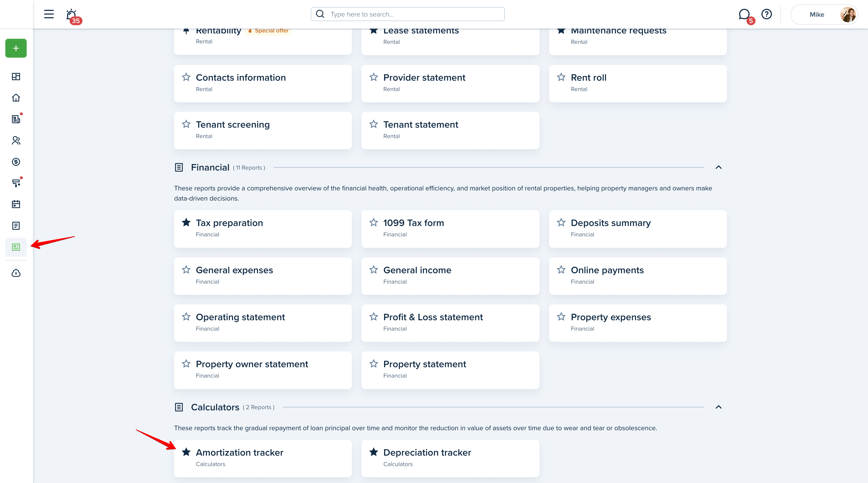
Task: Unfavorite the Depreciation tracker star
Action: (x=373, y=452)
